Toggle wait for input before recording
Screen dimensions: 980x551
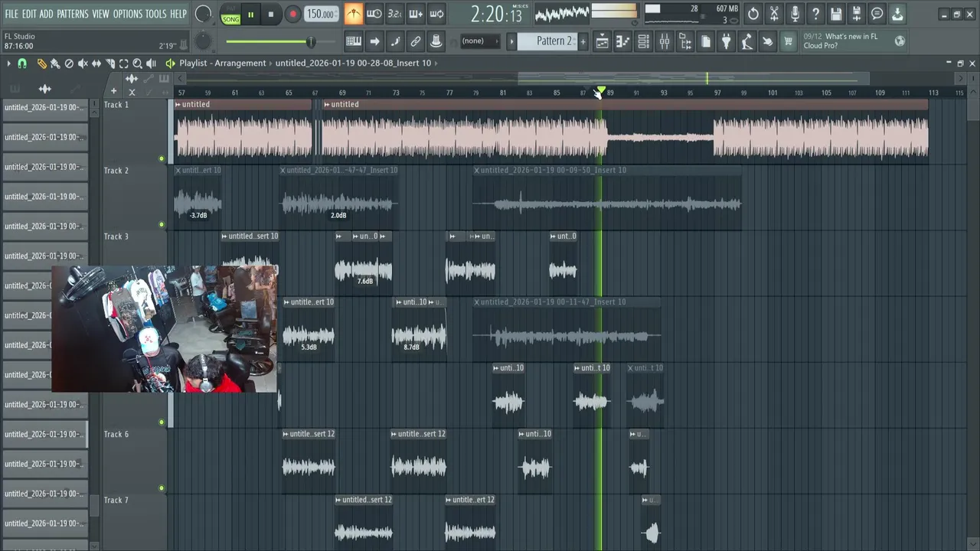point(374,14)
